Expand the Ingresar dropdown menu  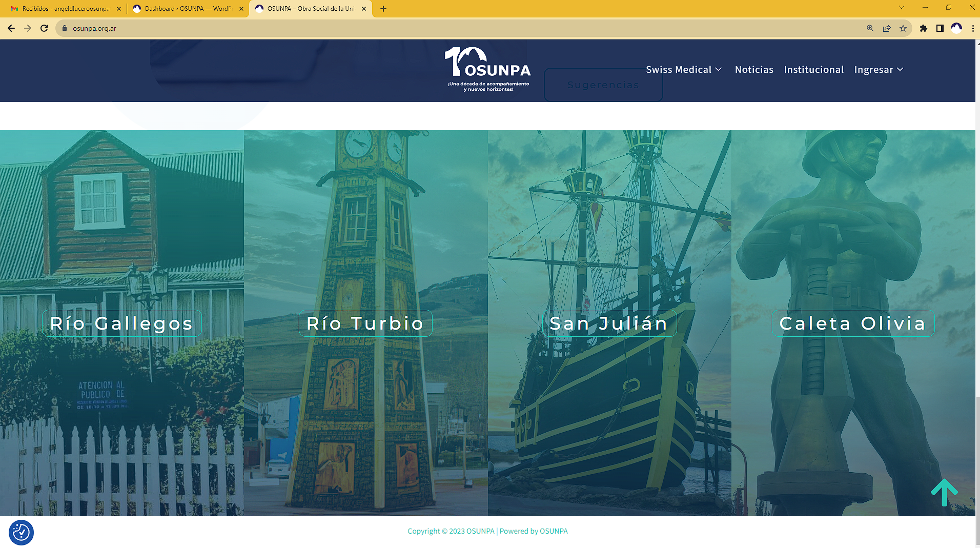click(879, 70)
